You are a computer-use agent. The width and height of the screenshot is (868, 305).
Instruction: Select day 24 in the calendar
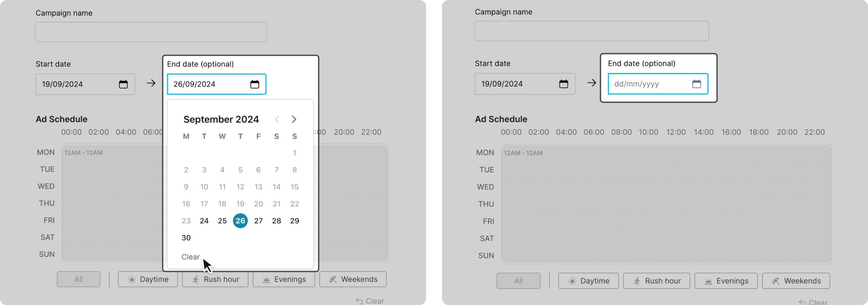coord(204,221)
